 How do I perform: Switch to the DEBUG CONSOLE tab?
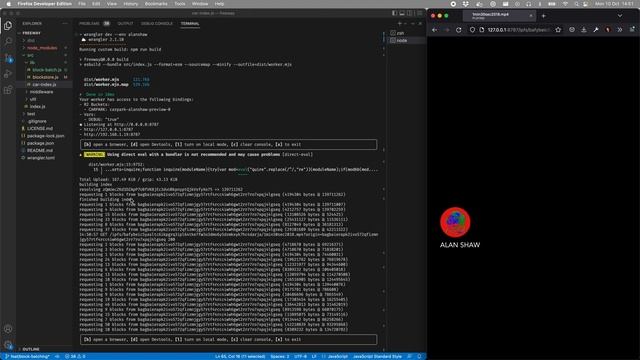(x=157, y=24)
